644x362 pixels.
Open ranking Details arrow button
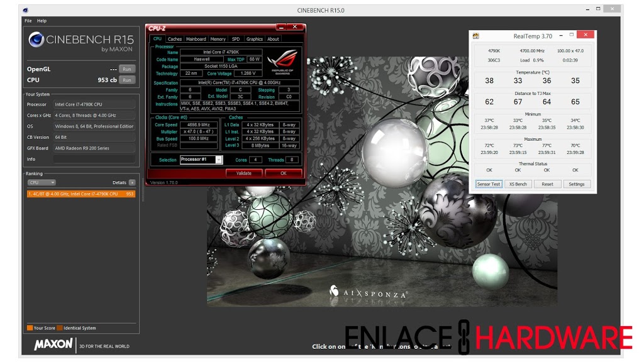[132, 183]
